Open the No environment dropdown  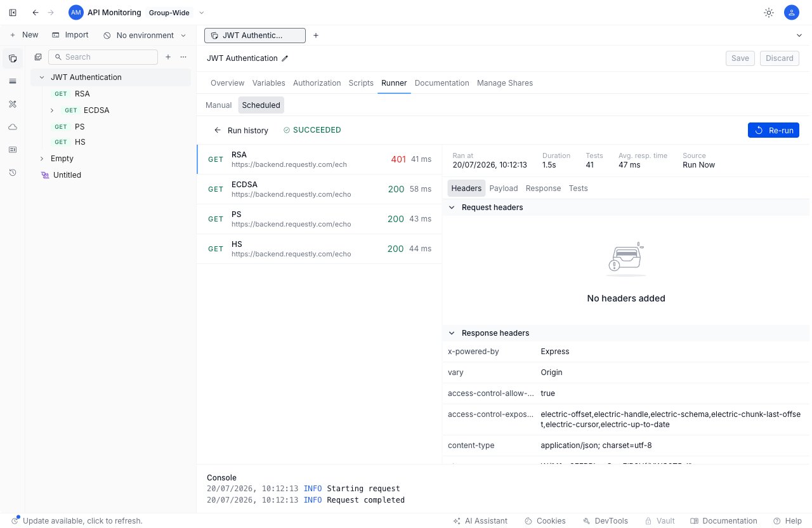[145, 36]
